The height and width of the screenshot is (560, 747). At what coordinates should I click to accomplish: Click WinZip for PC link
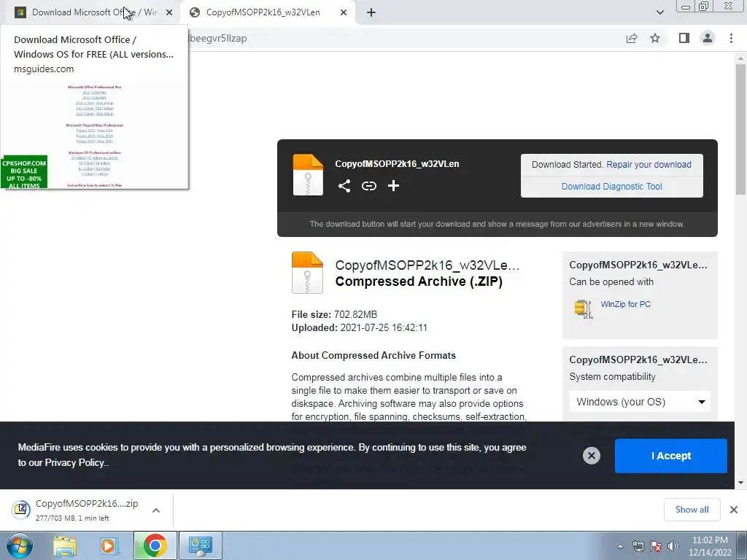[625, 304]
